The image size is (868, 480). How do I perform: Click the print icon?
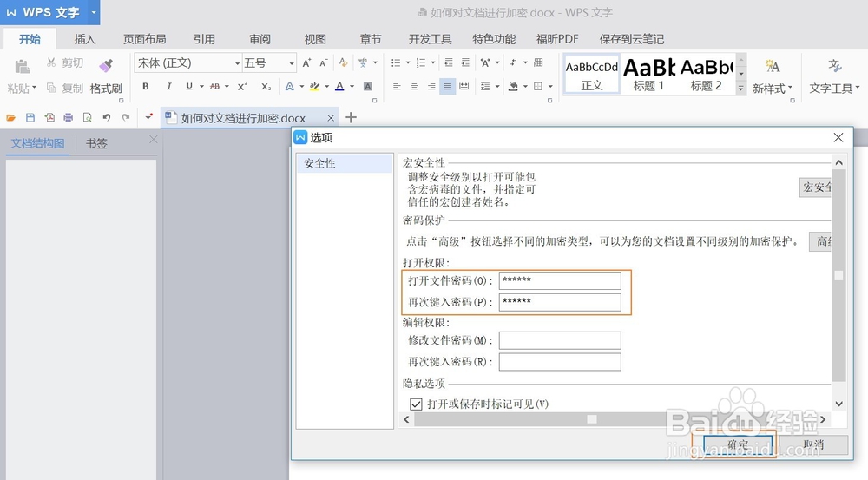pyautogui.click(x=68, y=117)
